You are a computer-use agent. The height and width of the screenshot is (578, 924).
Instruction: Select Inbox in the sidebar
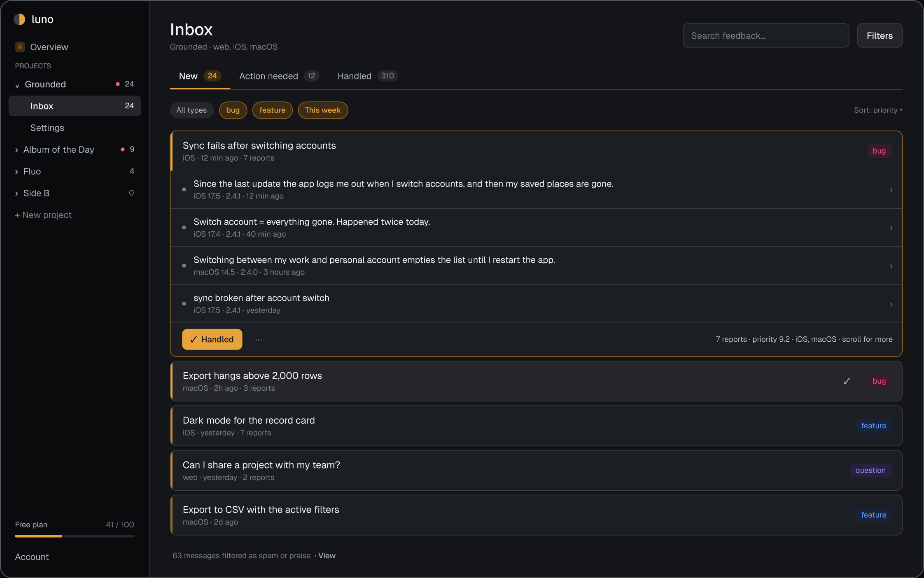point(75,106)
